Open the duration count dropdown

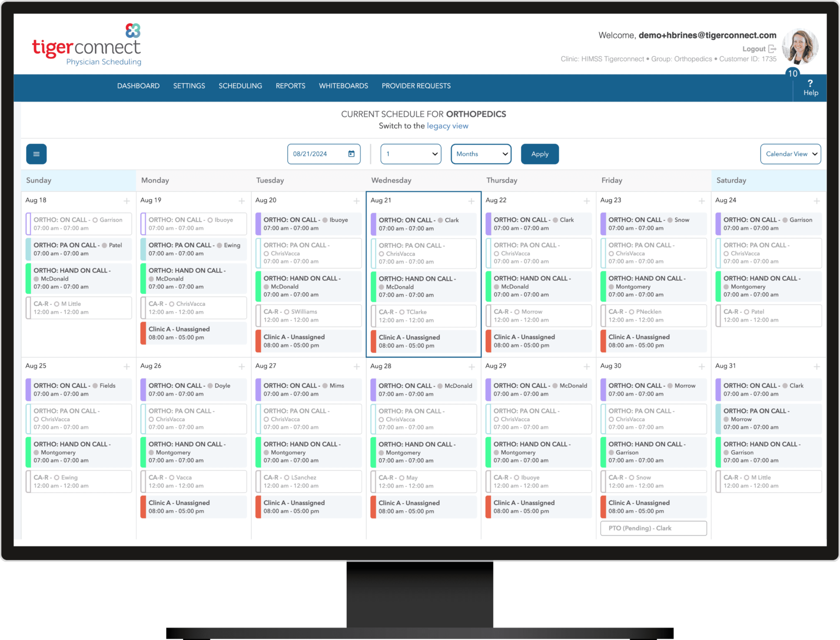410,154
